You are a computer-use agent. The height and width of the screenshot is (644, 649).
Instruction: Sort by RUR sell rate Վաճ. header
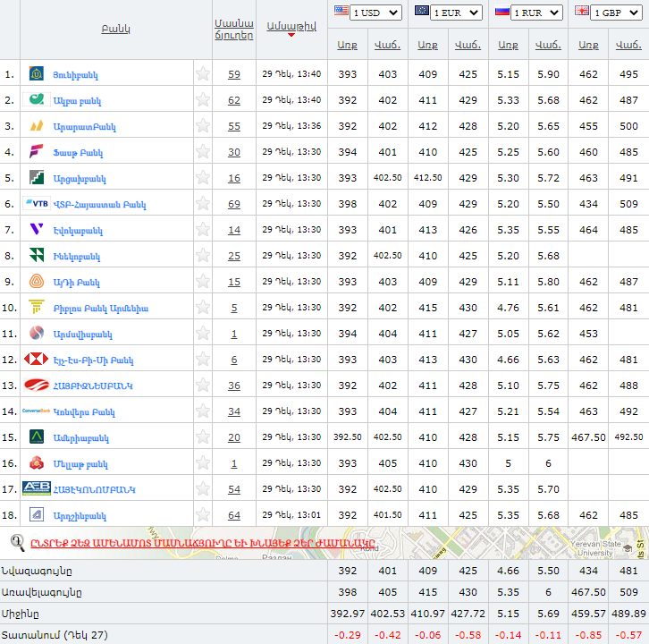548,45
